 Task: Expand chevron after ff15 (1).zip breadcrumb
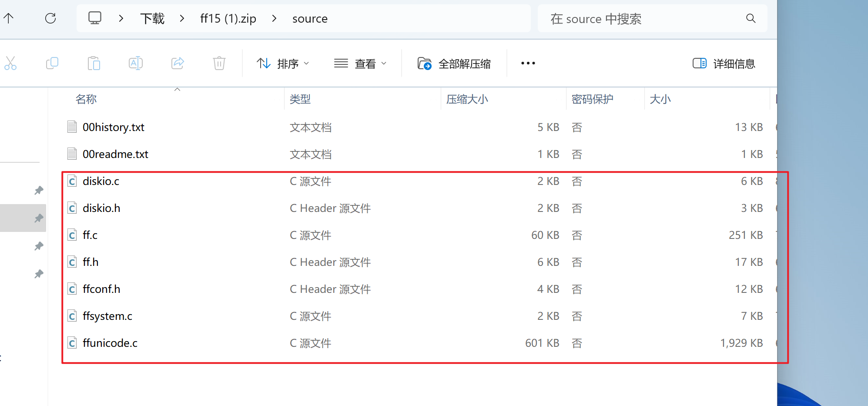(x=274, y=18)
